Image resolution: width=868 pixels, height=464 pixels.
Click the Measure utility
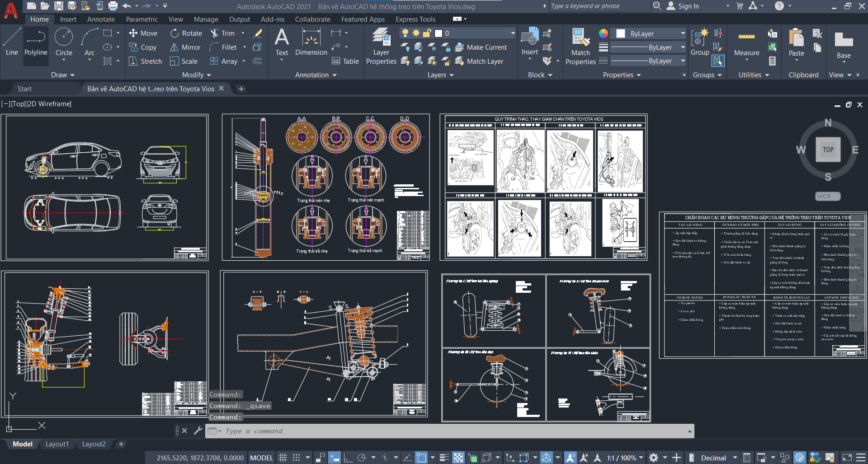[x=746, y=43]
